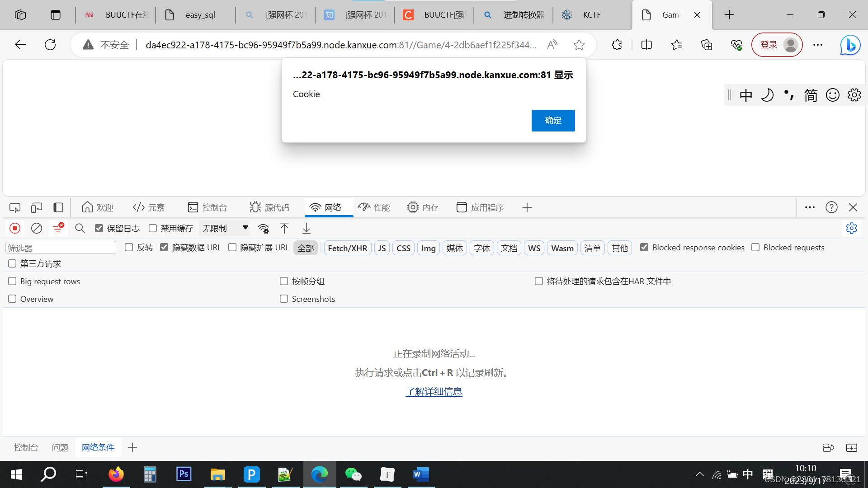
Task: Click the 筛选器 filter input field
Action: click(60, 247)
